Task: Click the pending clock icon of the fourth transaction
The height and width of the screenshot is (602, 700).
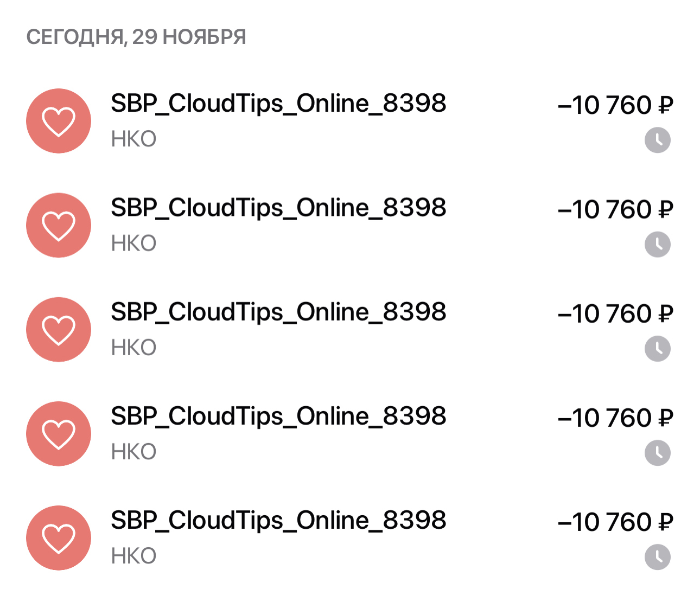Action: click(x=657, y=453)
